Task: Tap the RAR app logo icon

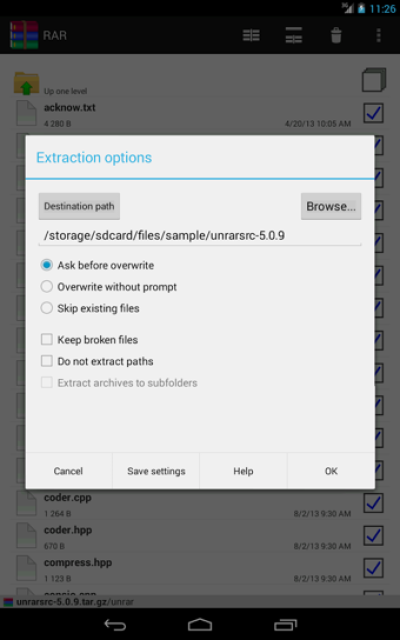Action: [24, 35]
